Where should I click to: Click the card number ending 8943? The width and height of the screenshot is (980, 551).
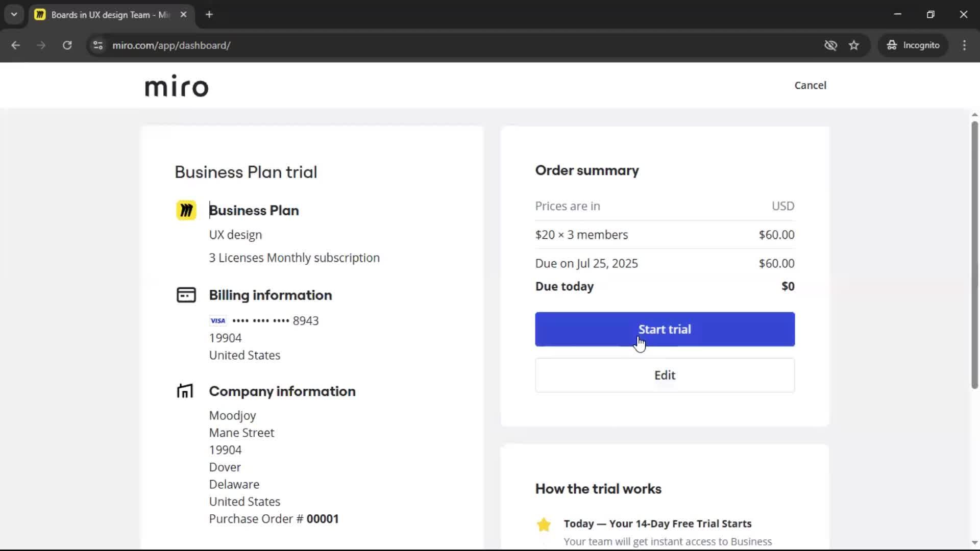tap(275, 321)
